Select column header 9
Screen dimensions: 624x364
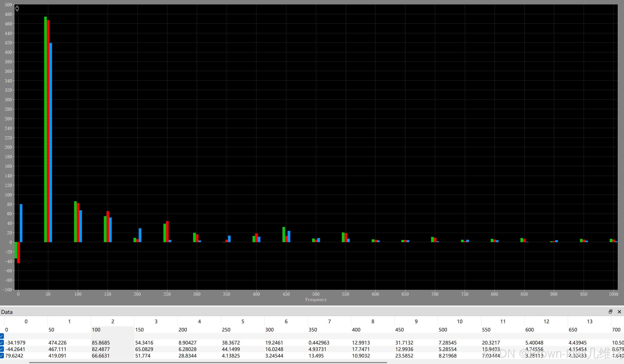point(416,322)
